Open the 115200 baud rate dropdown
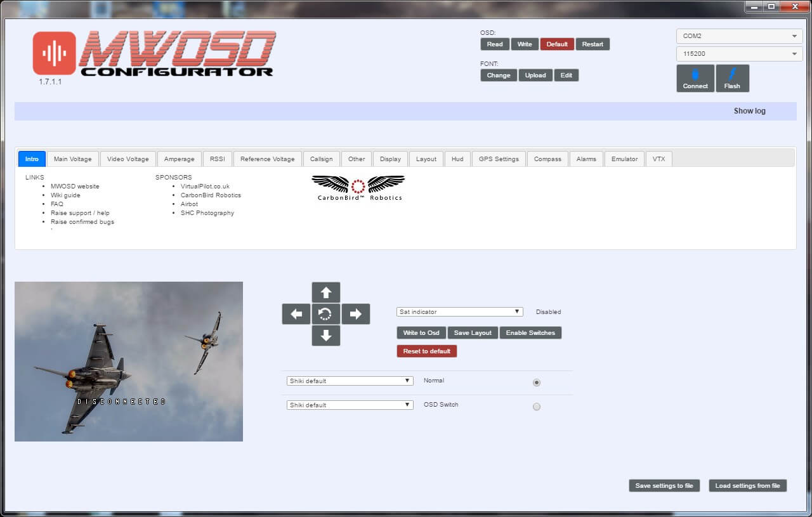812x517 pixels. (740, 54)
